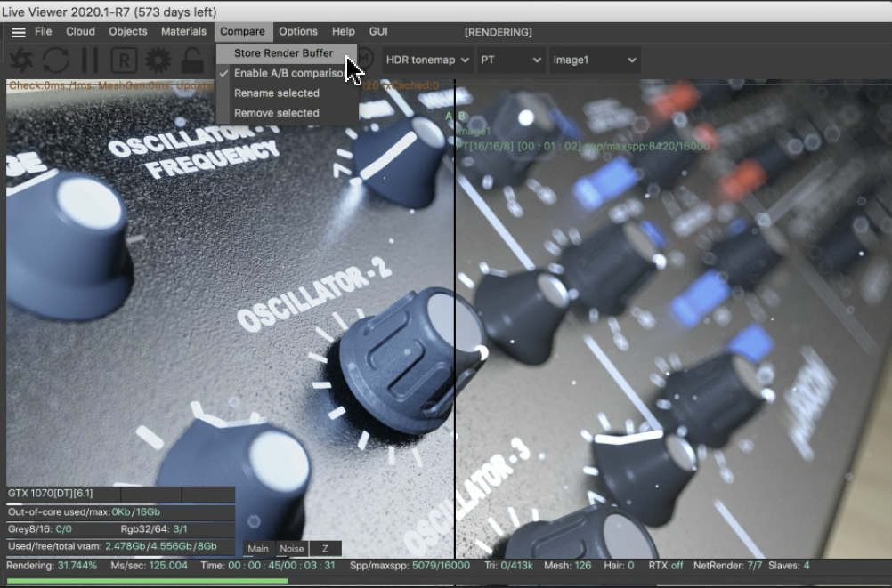
Task: Toggle the render region R icon
Action: (x=124, y=60)
